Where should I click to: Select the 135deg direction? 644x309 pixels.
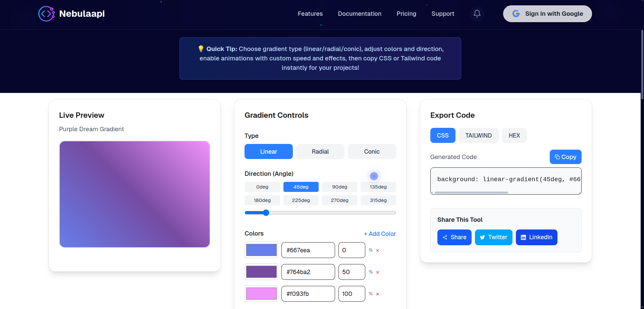(378, 187)
